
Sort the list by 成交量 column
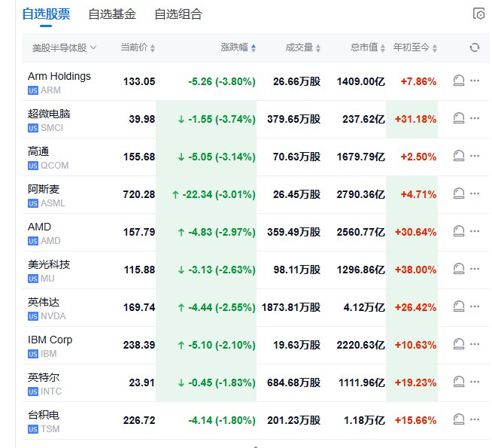(302, 47)
